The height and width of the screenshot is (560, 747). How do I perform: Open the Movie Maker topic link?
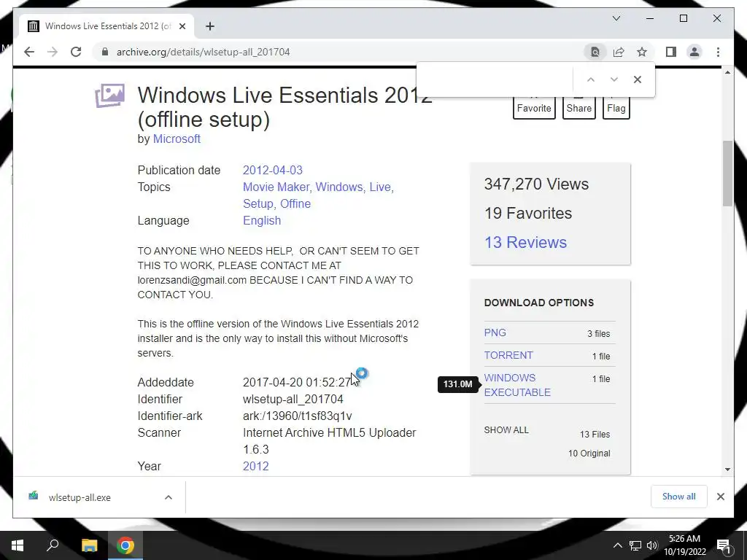(x=277, y=187)
